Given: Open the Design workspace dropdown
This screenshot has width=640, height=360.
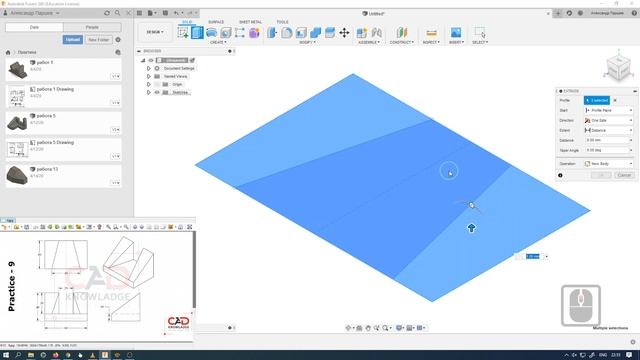Looking at the screenshot, I should 155,32.
